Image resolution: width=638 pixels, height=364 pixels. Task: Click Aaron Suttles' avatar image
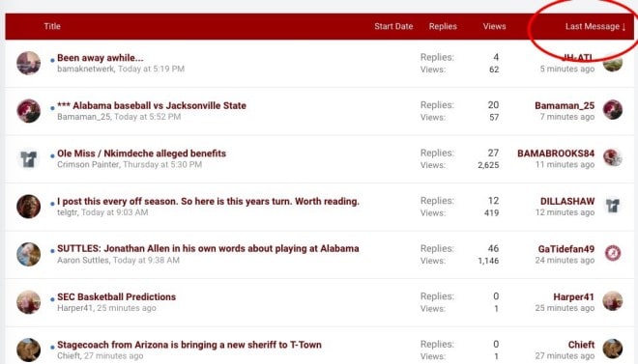tap(28, 254)
